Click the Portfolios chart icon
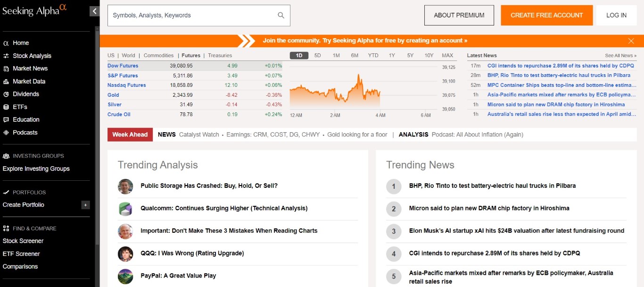 [x=6, y=192]
